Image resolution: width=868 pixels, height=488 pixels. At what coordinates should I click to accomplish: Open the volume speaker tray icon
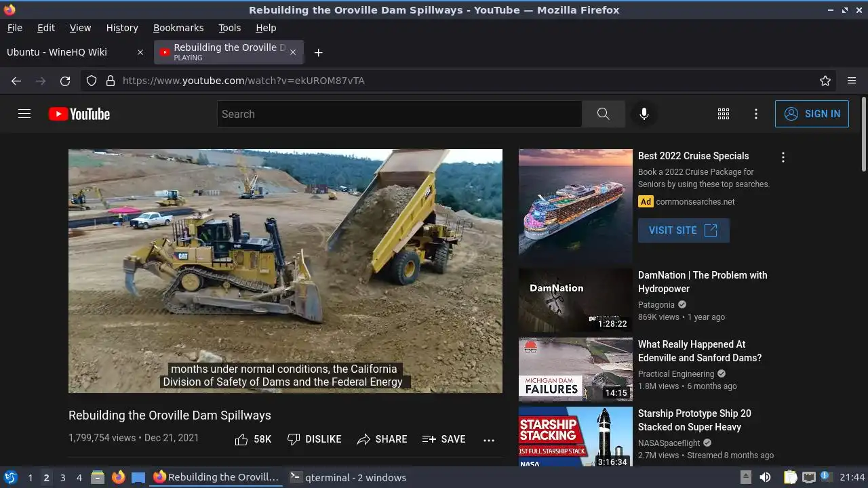pos(765,477)
